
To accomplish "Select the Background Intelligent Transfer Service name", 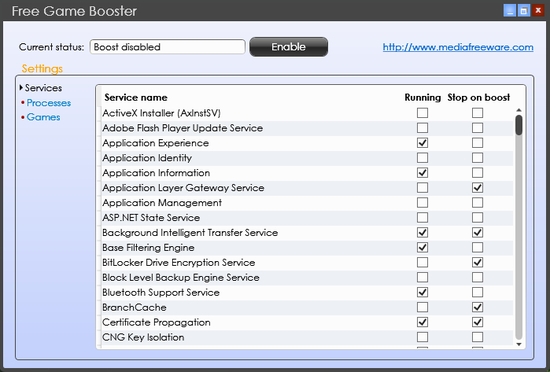I will 190,233.
